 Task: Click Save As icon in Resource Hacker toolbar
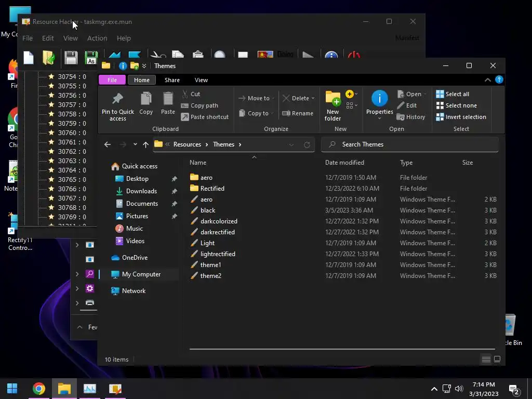coord(91,57)
